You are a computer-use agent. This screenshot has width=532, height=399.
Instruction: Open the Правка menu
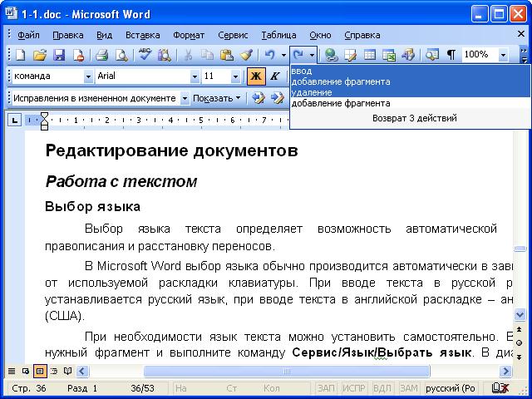(x=68, y=35)
